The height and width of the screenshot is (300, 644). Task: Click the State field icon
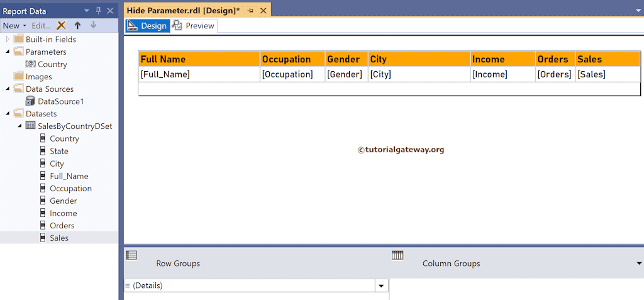pyautogui.click(x=42, y=151)
